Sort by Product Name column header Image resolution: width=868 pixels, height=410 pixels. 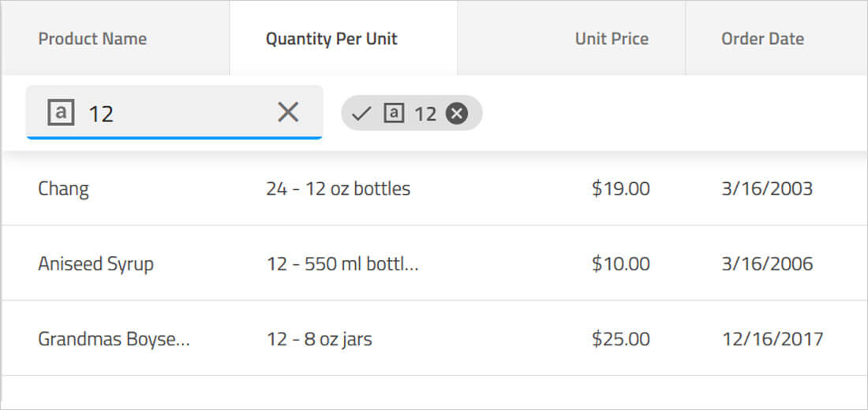pos(92,39)
